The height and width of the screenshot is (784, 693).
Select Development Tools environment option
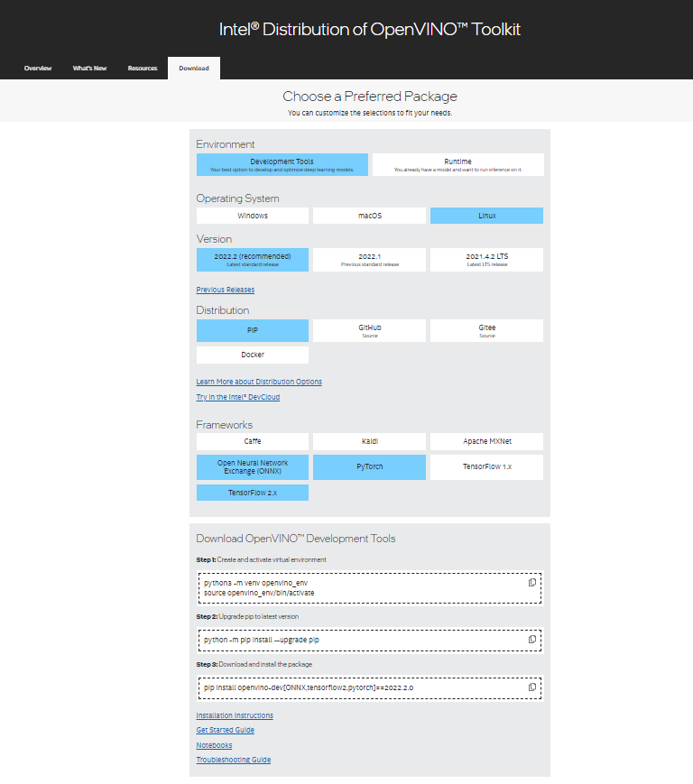click(282, 164)
